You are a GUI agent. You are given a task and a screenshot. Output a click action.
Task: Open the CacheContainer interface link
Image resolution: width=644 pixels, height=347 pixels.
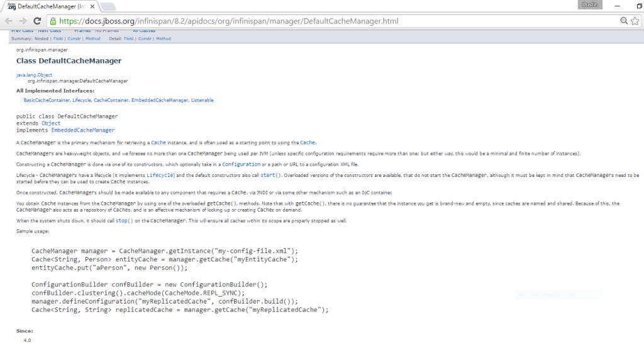pyautogui.click(x=111, y=100)
